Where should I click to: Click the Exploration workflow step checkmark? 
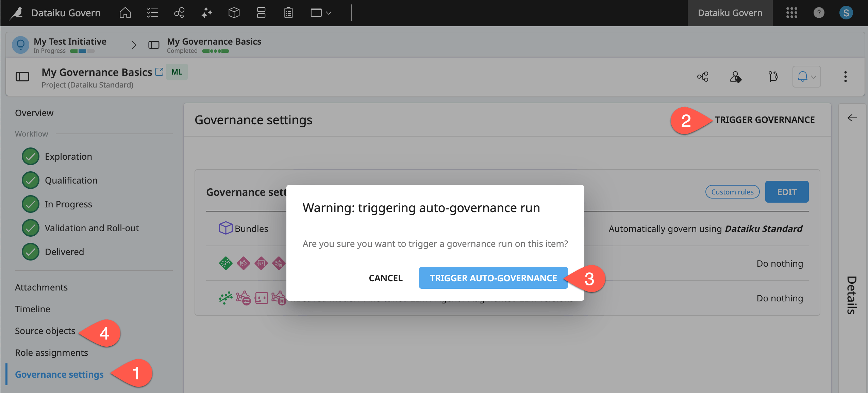(x=31, y=156)
